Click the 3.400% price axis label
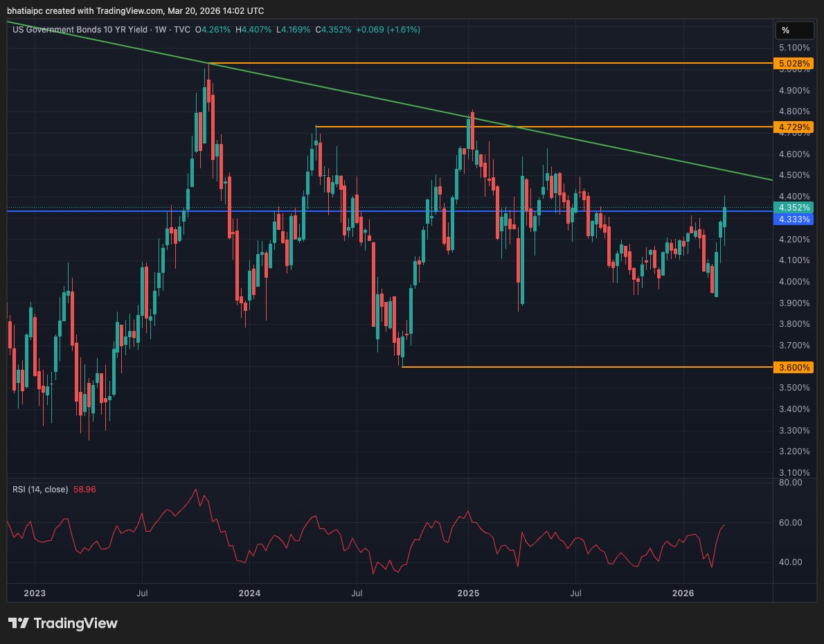The height and width of the screenshot is (644, 824). pyautogui.click(x=794, y=409)
